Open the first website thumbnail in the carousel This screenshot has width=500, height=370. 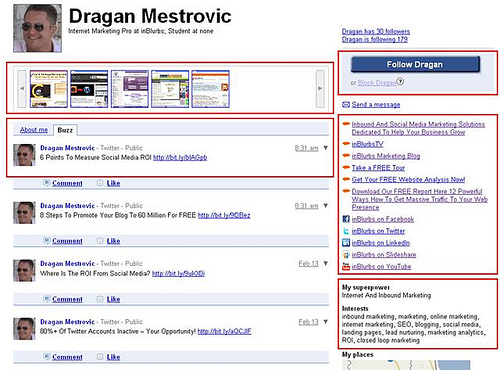49,89
